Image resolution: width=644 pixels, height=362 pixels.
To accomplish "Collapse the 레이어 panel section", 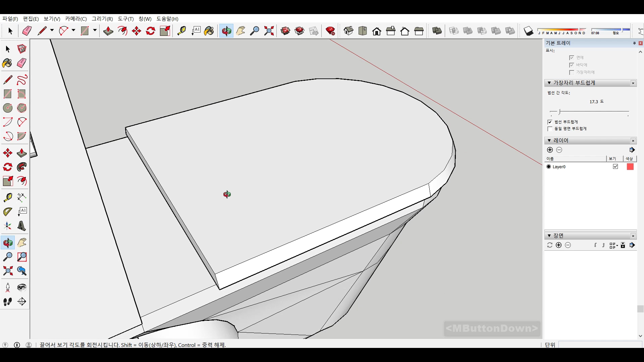I will pos(549,140).
